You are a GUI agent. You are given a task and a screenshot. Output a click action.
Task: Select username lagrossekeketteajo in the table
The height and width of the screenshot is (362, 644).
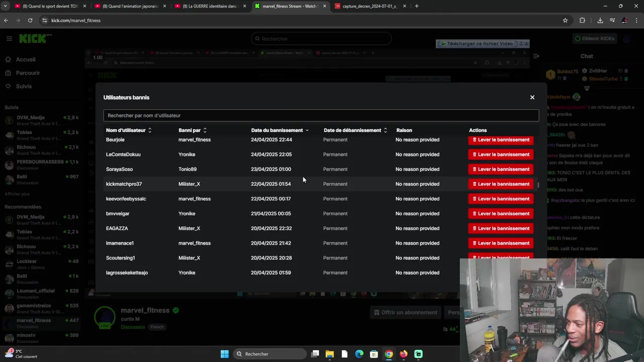(127, 273)
